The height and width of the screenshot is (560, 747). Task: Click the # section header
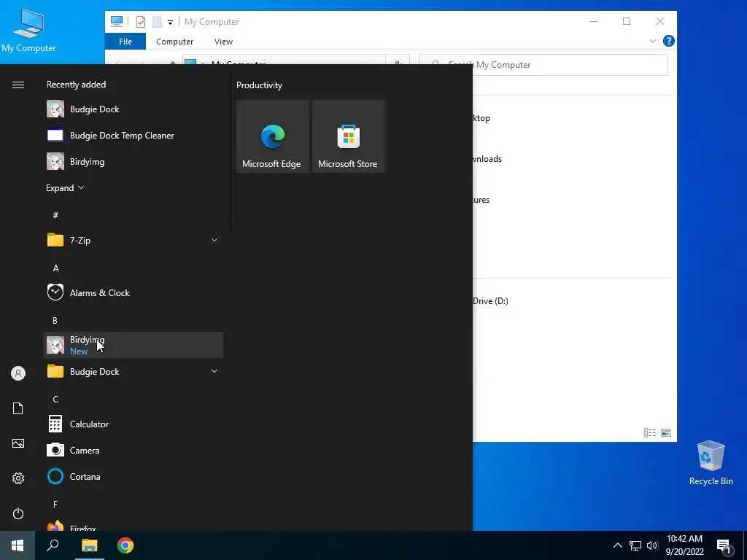tap(55, 215)
